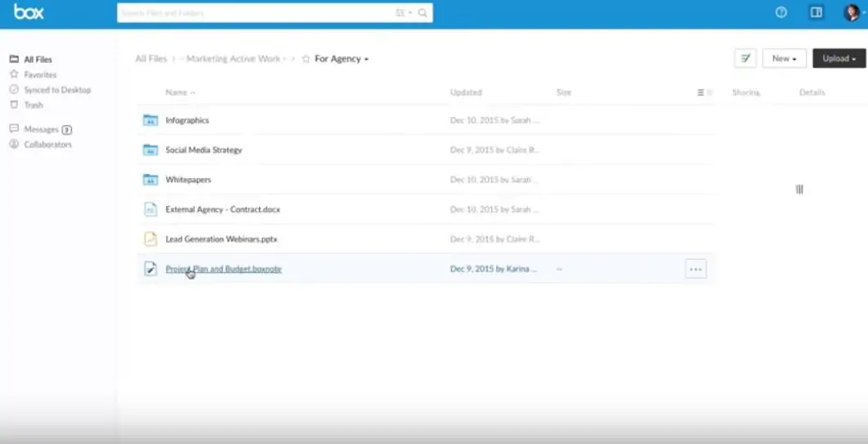Click the External Agency Contract docx icon
Screen dimensions: 868x444
150,209
